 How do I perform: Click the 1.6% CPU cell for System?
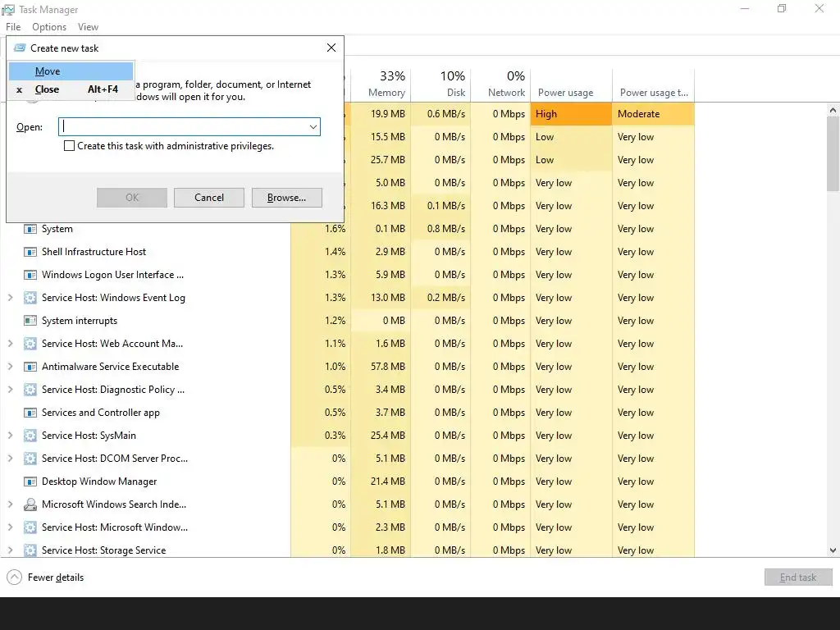(x=321, y=229)
